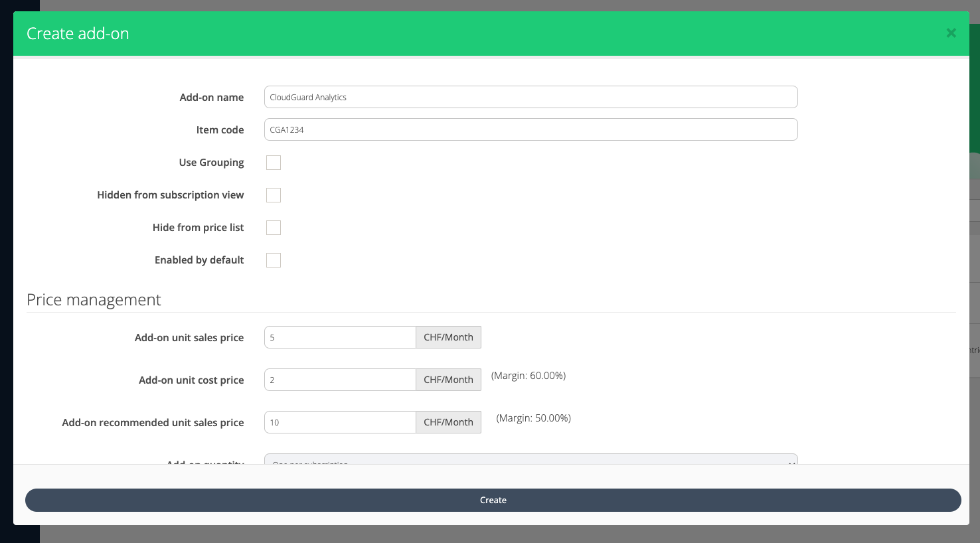The width and height of the screenshot is (980, 543).
Task: Click the Item code input field
Action: tap(531, 129)
